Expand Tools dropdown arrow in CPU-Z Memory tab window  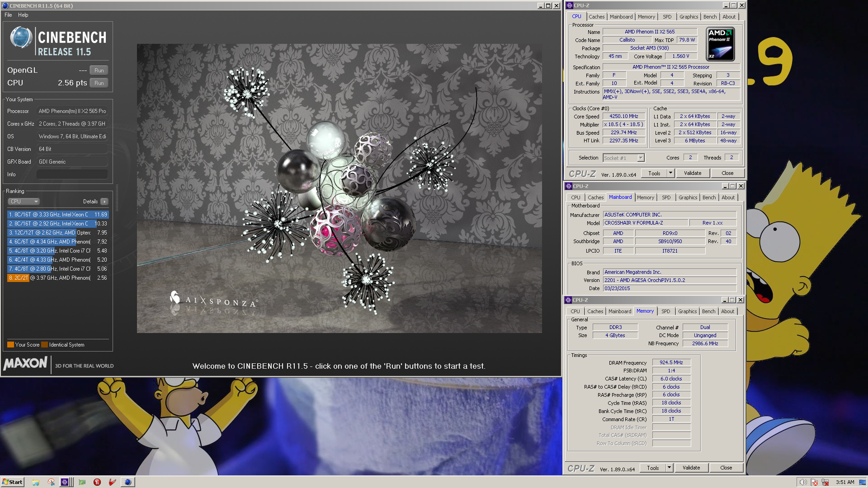[669, 468]
